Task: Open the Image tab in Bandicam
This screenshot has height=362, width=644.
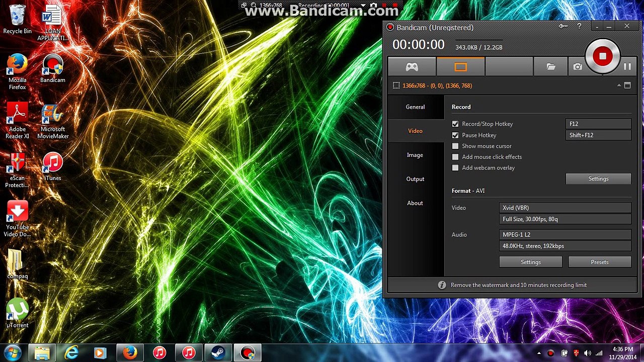Action: click(416, 155)
